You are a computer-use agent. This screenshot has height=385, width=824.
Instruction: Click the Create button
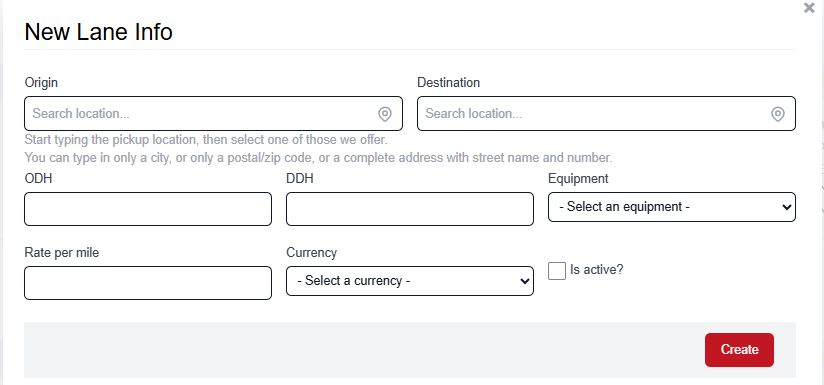tap(739, 350)
